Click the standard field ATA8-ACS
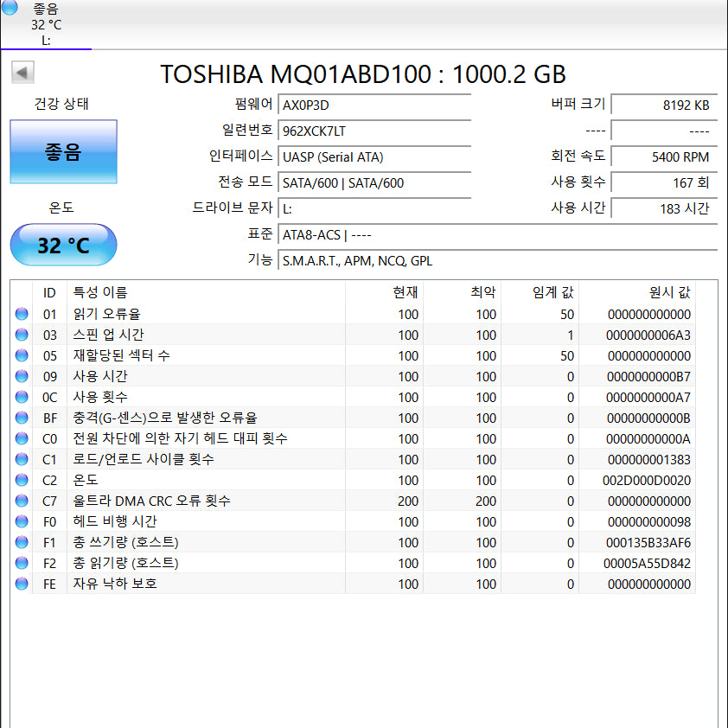This screenshot has width=728, height=728. 498,235
